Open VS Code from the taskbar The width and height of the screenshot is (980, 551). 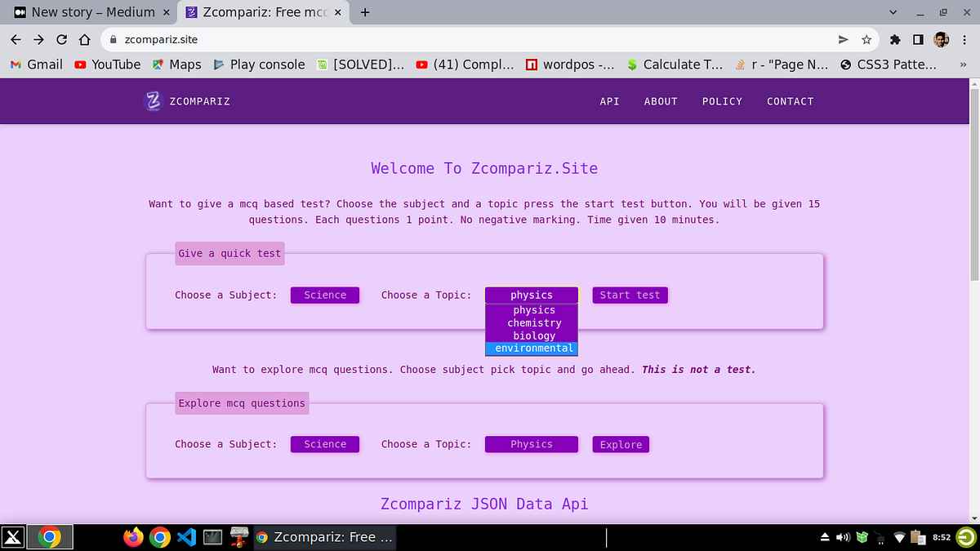pyautogui.click(x=186, y=537)
